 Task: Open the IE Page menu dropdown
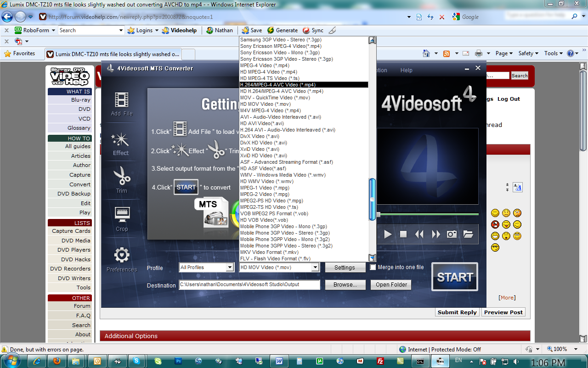(504, 53)
